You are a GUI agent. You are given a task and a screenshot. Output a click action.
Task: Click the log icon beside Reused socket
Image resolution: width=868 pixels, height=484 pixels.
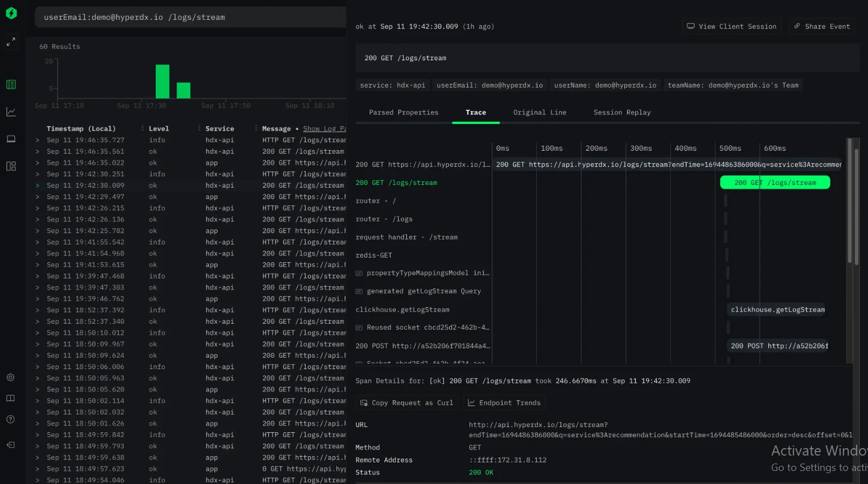(x=359, y=328)
